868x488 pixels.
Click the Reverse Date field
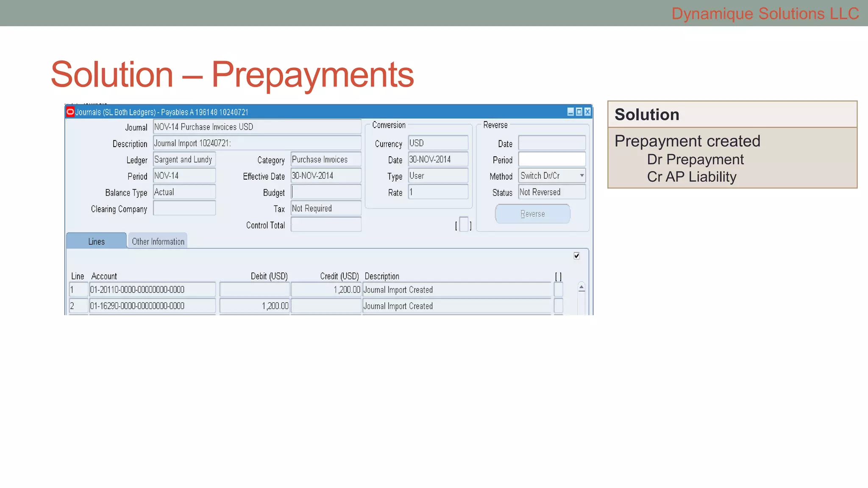[552, 144]
